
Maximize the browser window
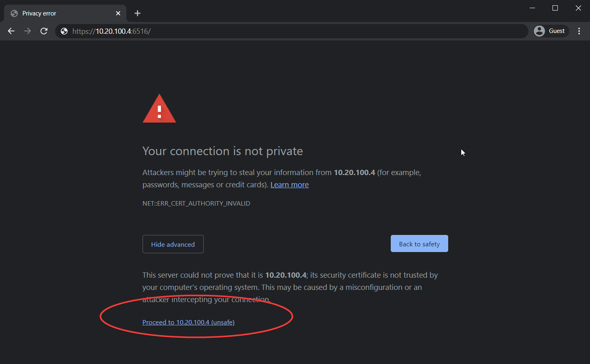[555, 8]
